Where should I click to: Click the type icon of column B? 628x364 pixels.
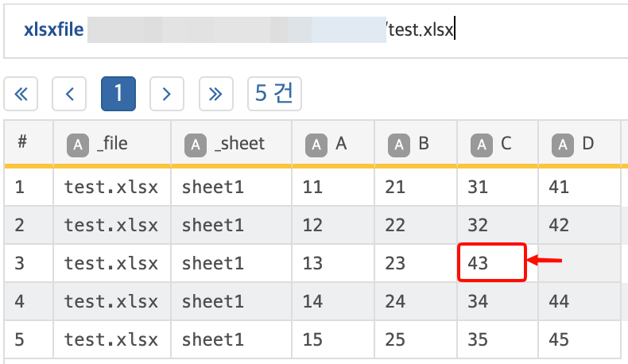(399, 144)
